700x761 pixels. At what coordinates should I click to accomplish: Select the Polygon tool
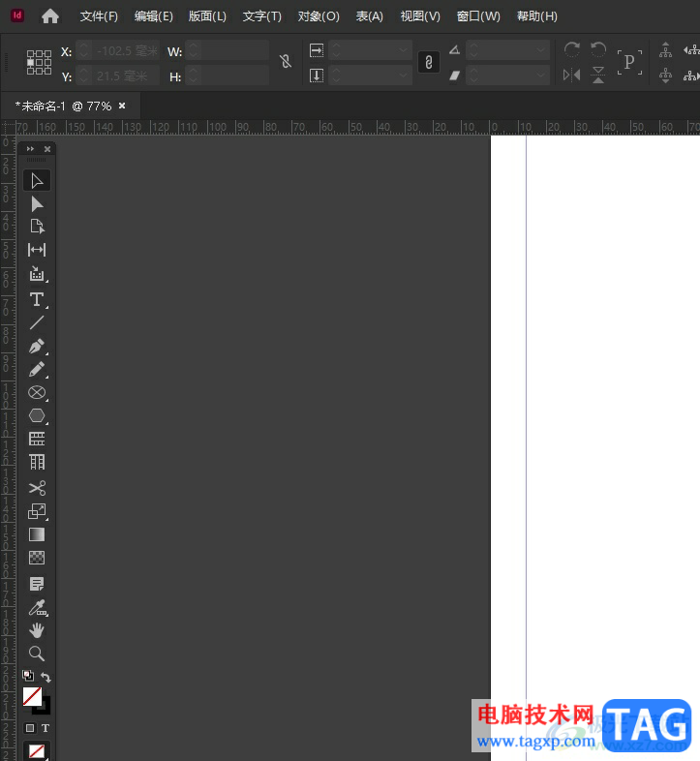[x=37, y=415]
